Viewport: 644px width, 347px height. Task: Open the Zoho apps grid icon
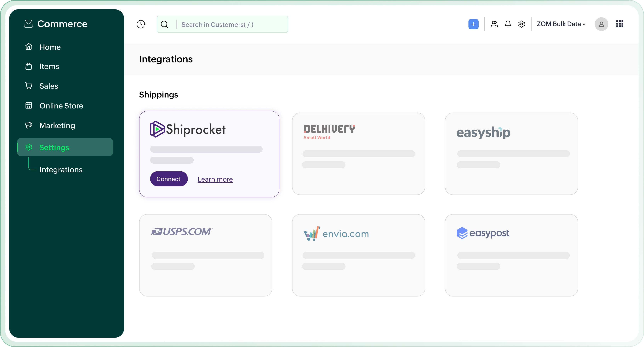[620, 24]
